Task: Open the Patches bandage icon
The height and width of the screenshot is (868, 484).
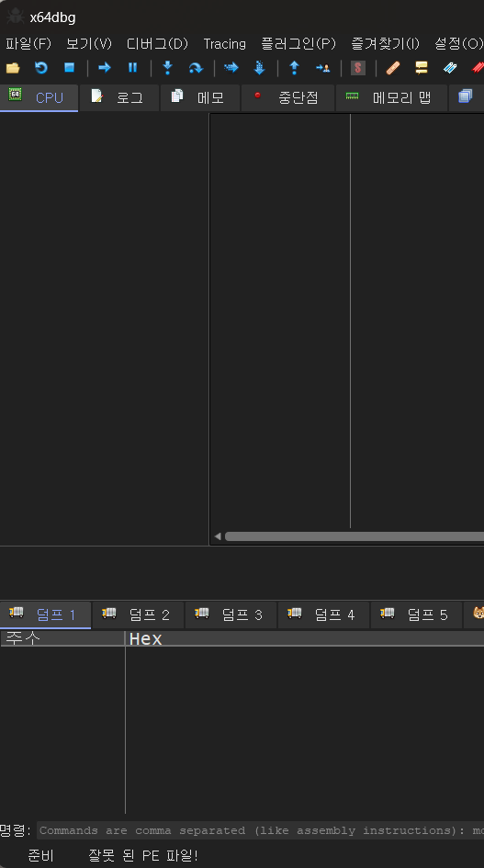Action: (393, 68)
